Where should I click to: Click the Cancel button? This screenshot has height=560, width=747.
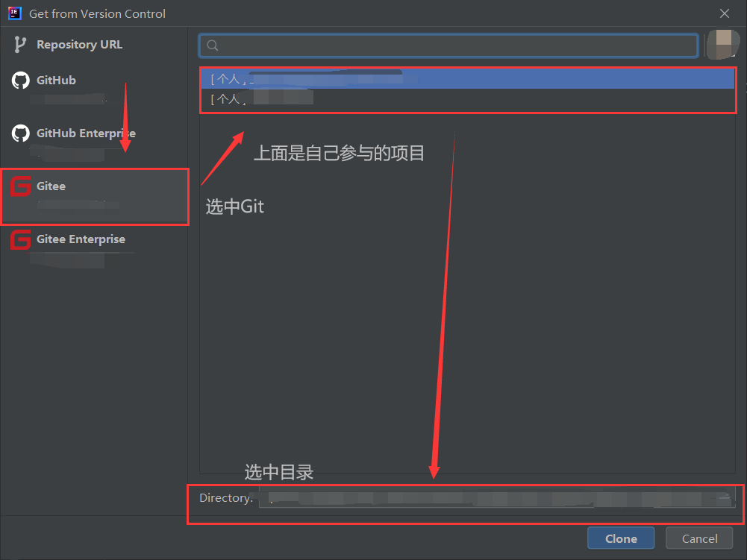click(699, 538)
